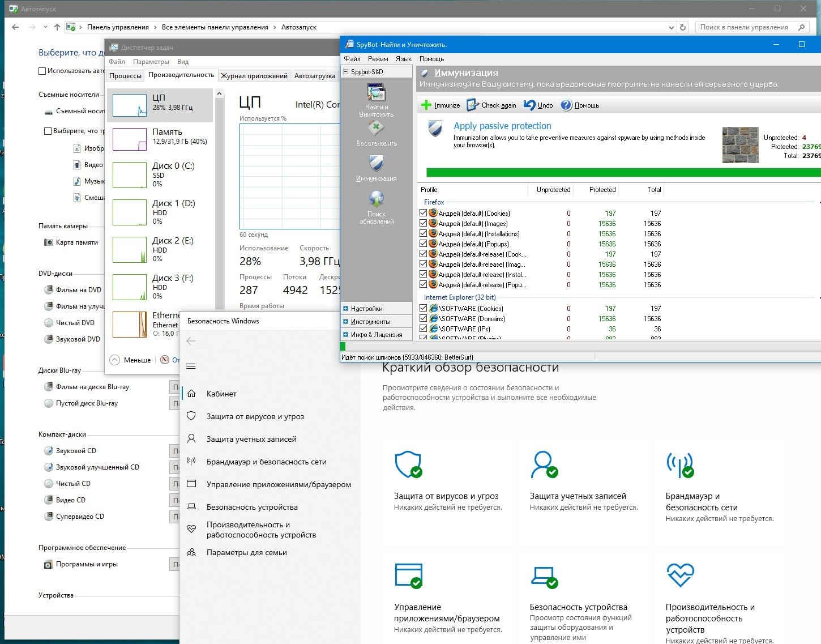821x644 pixels.
Task: Uncheck \SOFTWARE (Cookies) Internet Explorer checkbox
Action: (x=423, y=308)
